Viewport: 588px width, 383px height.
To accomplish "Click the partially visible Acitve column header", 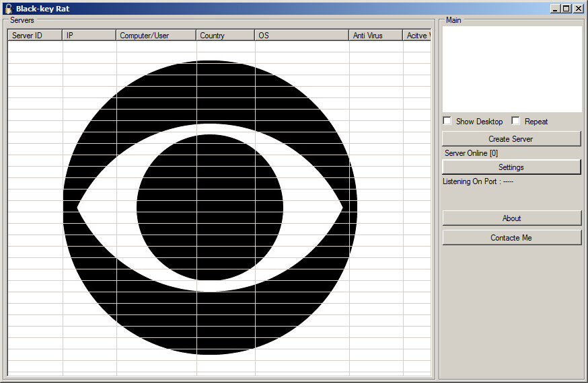I will click(416, 36).
